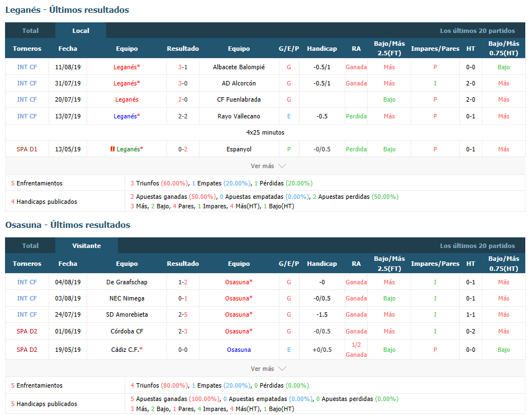This screenshot has width=532, height=415.
Task: Select handicap +0/0.5 on Cádiz row
Action: (322, 350)
